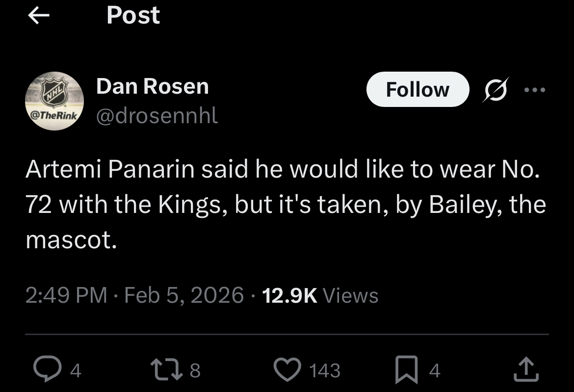This screenshot has height=392, width=574.
Task: Open the @drosennhl handle link
Action: (x=157, y=116)
